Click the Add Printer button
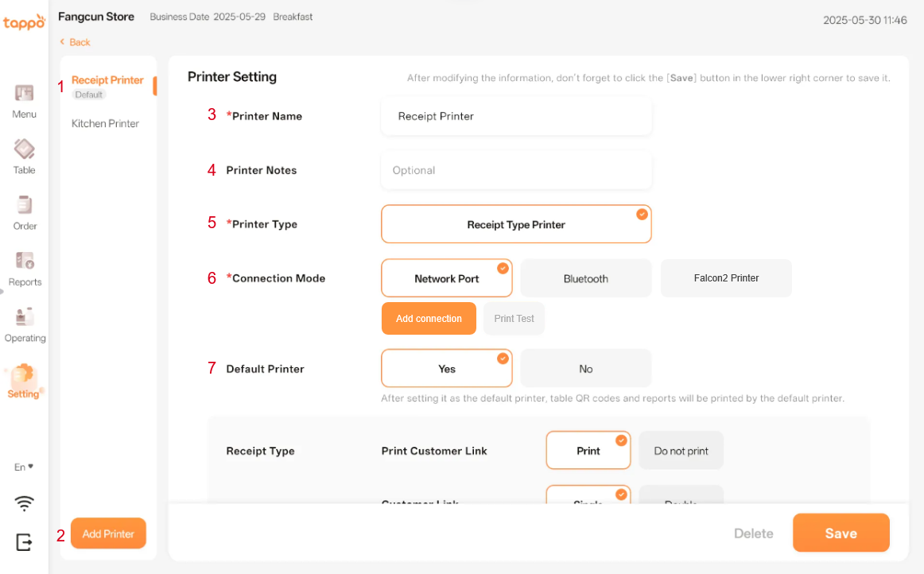This screenshot has width=924, height=574. coord(108,533)
